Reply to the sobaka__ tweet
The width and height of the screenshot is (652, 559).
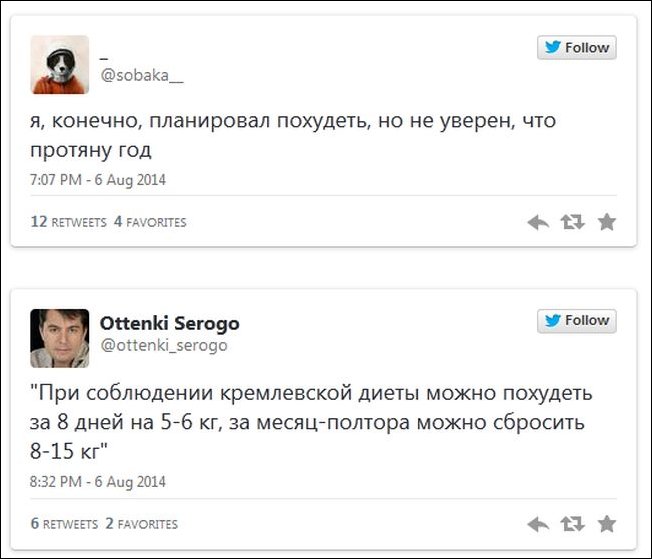coord(538,222)
